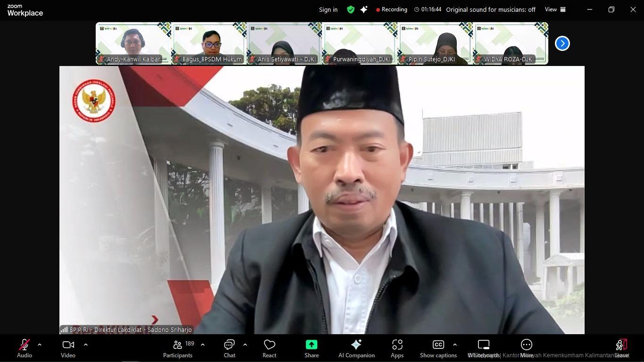Click the green encryption shield icon

click(x=350, y=9)
